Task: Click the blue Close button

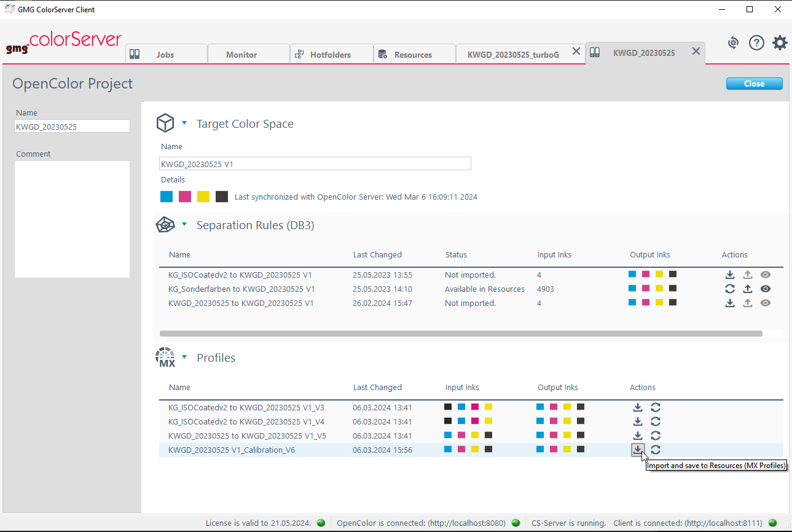Action: (754, 84)
